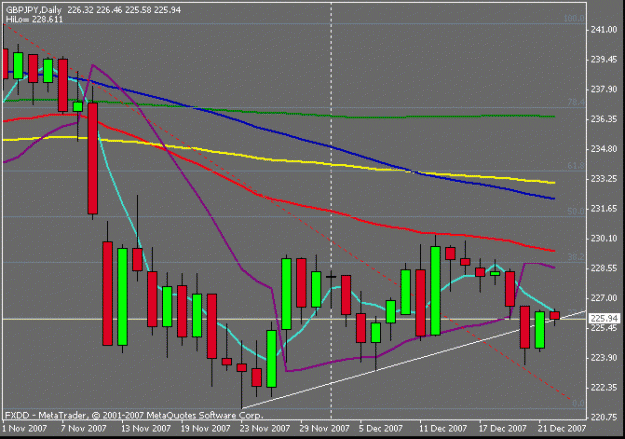Select the 223.90 price axis label
This screenshot has height=439, width=625.
(603, 358)
